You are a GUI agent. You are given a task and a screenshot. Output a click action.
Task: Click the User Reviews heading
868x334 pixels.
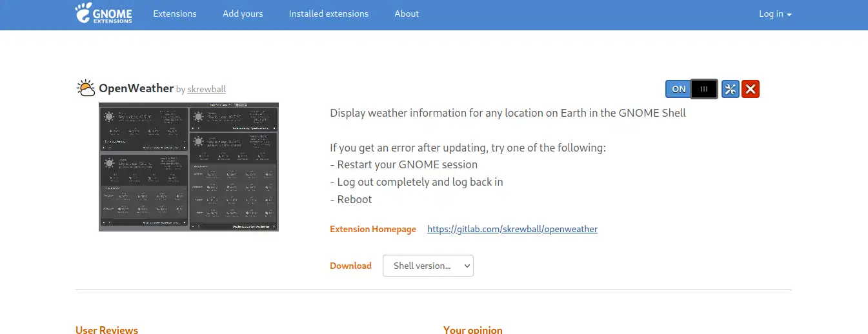106,329
